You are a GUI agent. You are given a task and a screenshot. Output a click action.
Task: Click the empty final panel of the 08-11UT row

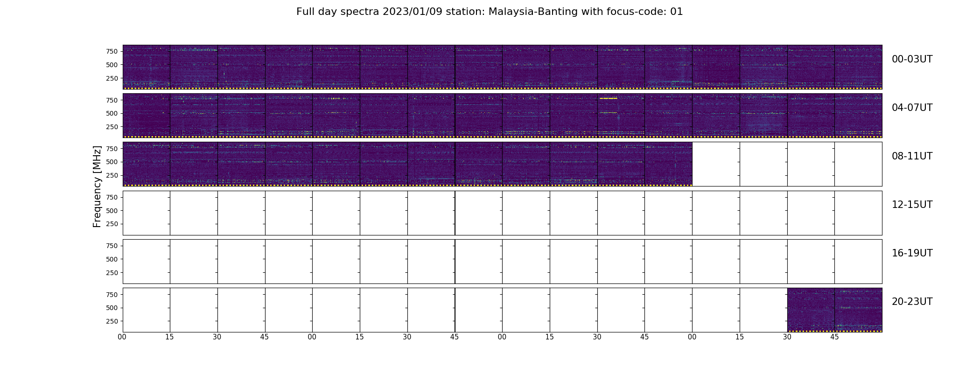pyautogui.click(x=858, y=164)
